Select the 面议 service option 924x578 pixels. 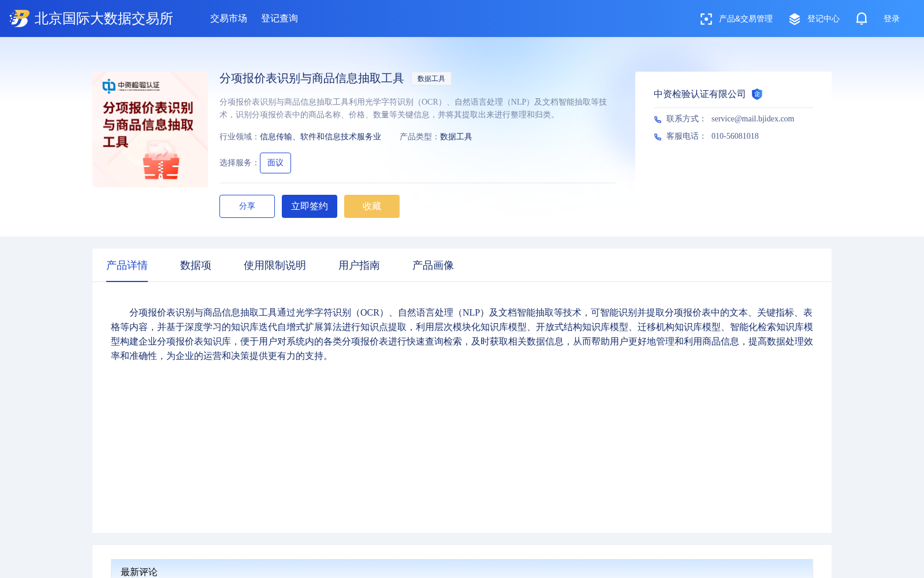[x=275, y=163]
